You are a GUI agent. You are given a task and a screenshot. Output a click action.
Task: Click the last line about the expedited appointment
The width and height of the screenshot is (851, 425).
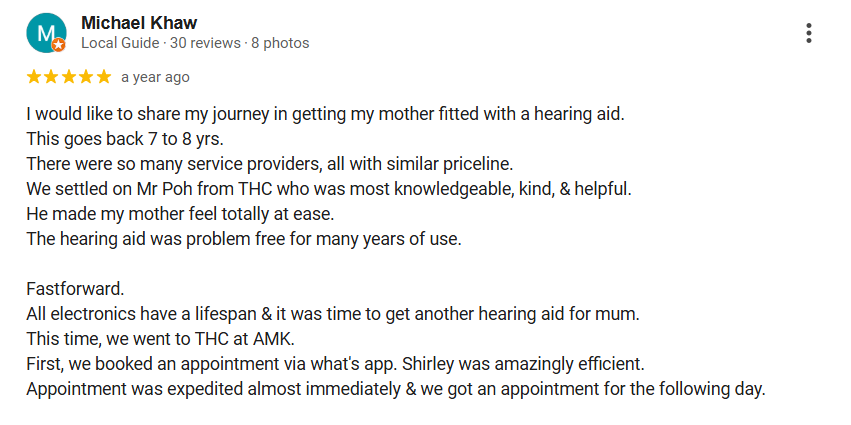[396, 389]
